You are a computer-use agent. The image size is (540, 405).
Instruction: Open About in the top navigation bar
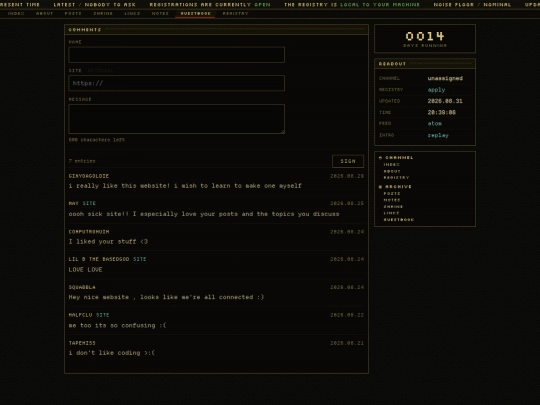coord(44,13)
